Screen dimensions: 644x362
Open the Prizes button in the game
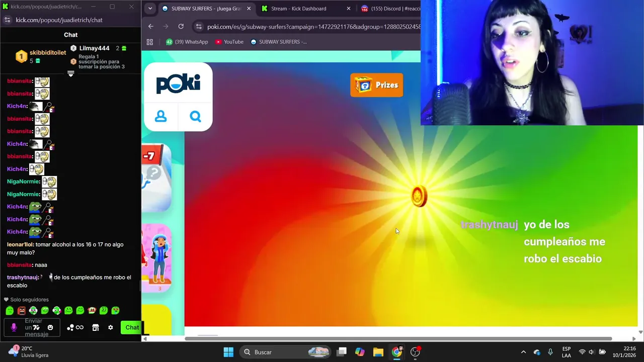point(377,85)
